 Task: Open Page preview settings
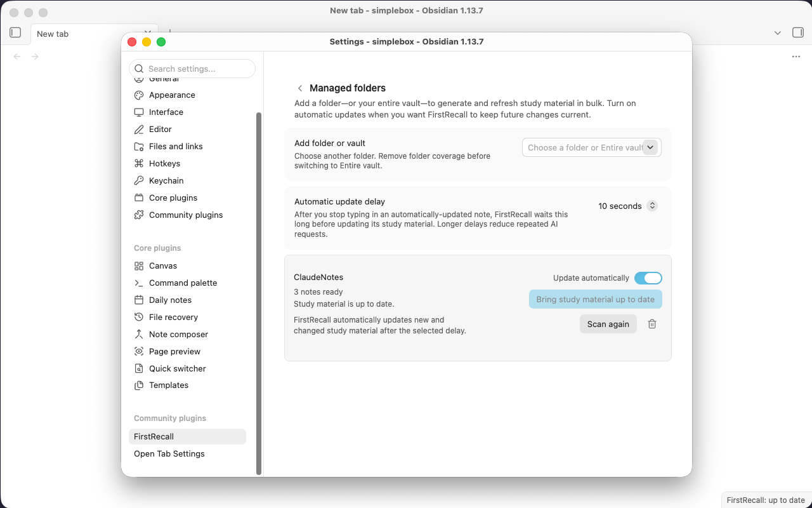[187, 352]
